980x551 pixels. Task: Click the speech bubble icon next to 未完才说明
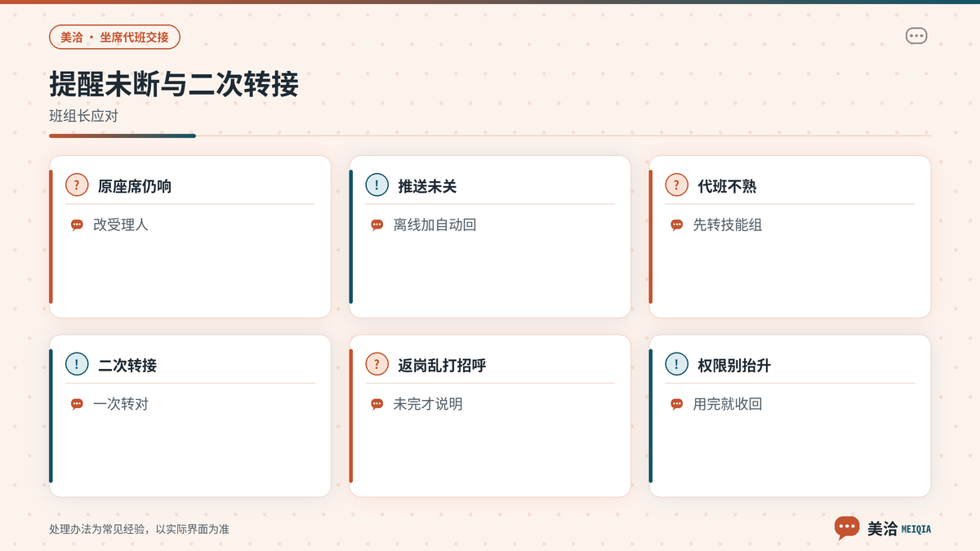[x=376, y=404]
